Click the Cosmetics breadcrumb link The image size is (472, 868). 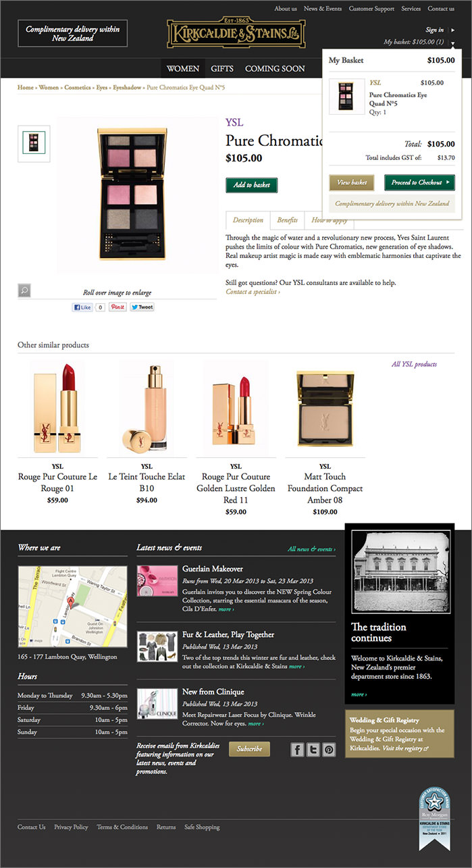78,88
